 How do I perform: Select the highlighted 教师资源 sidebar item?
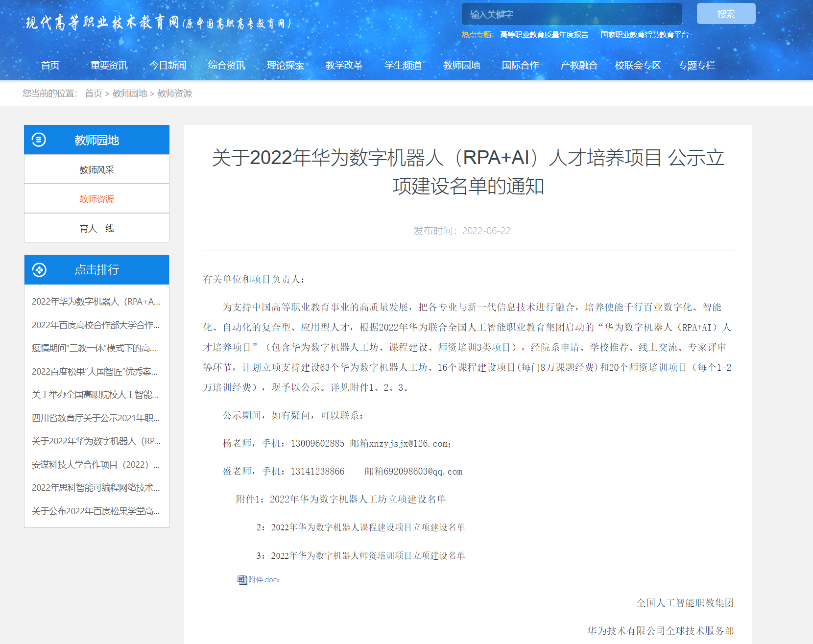[x=96, y=199]
